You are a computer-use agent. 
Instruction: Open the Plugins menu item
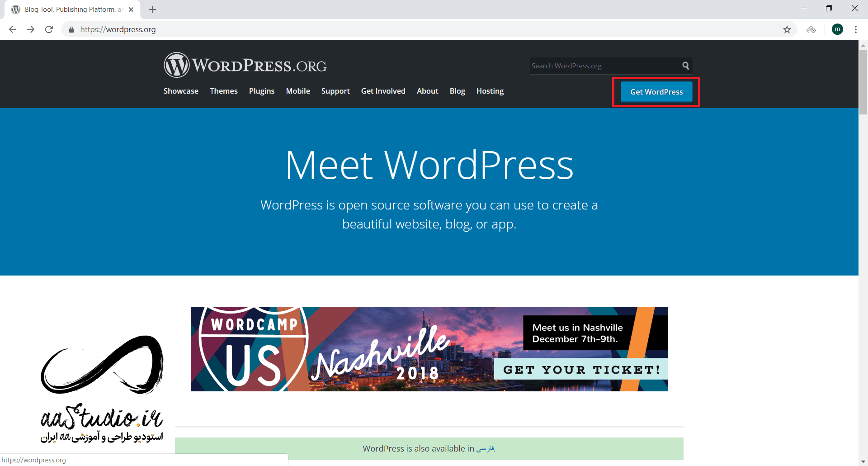click(x=262, y=91)
